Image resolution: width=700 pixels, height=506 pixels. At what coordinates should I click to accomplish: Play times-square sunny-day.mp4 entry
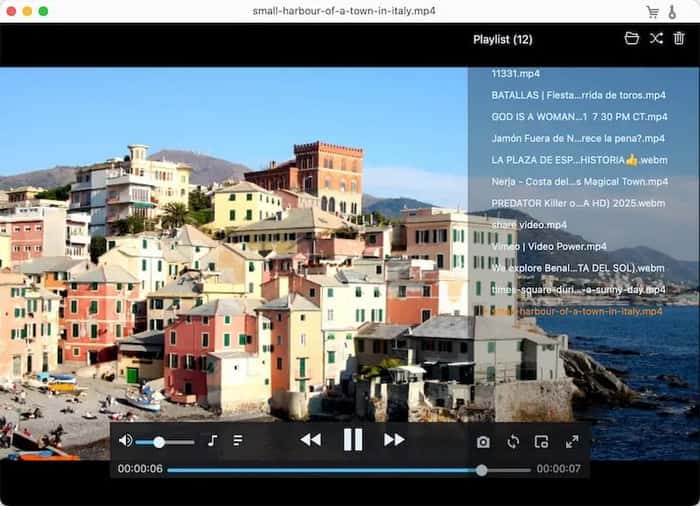pos(578,290)
